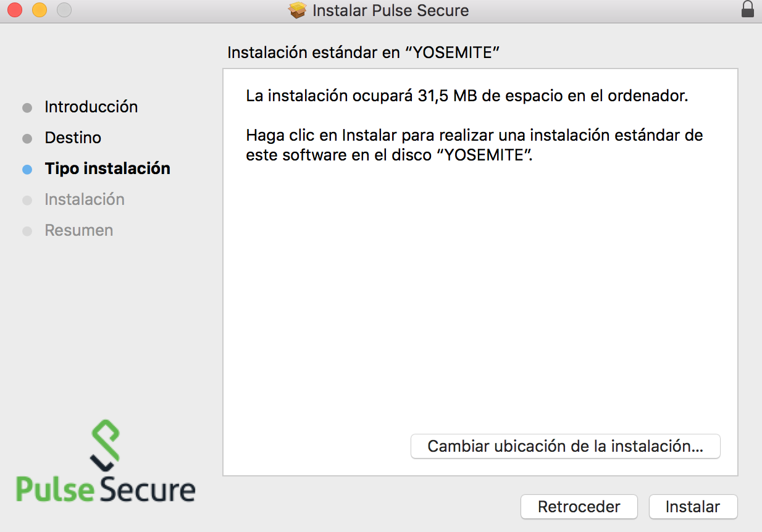This screenshot has height=532, width=762.
Task: Select the Instalación step in sidebar
Action: coord(85,199)
